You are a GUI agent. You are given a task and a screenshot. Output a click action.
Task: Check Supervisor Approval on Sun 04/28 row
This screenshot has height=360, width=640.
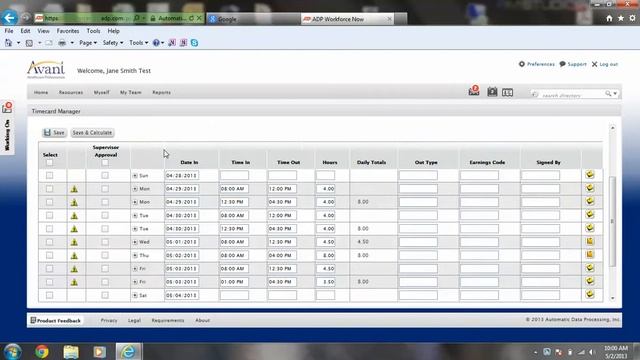coord(105,176)
